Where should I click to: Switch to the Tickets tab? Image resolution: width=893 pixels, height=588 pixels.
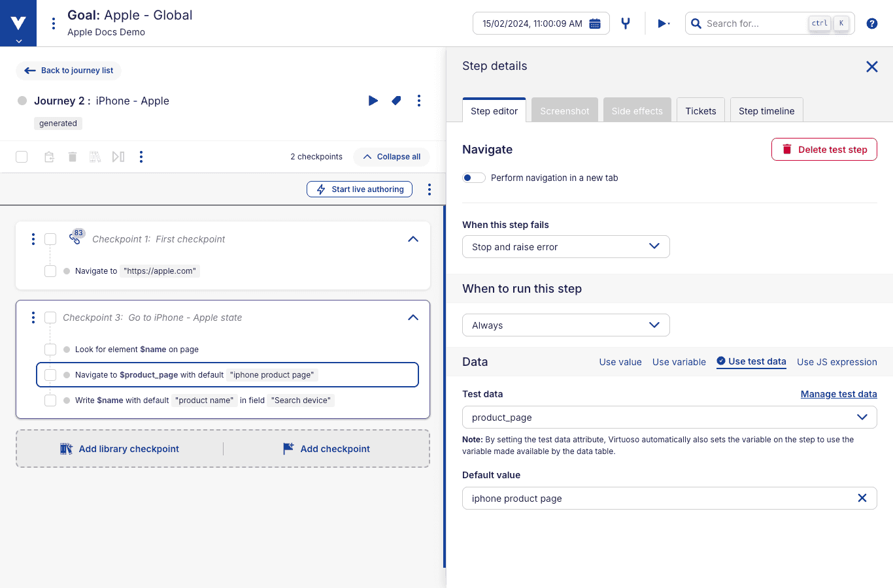tap(700, 110)
